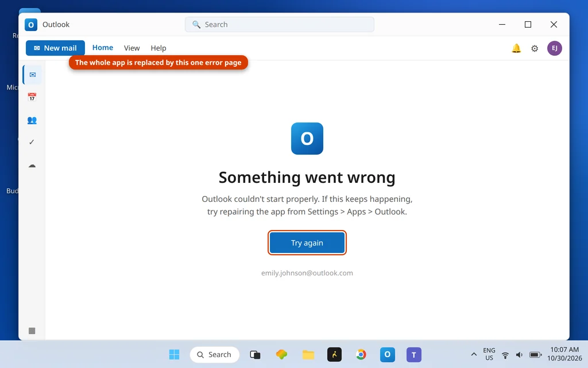588x368 pixels.
Task: Open the Copilot taskbar icon
Action: pyautogui.click(x=281, y=354)
